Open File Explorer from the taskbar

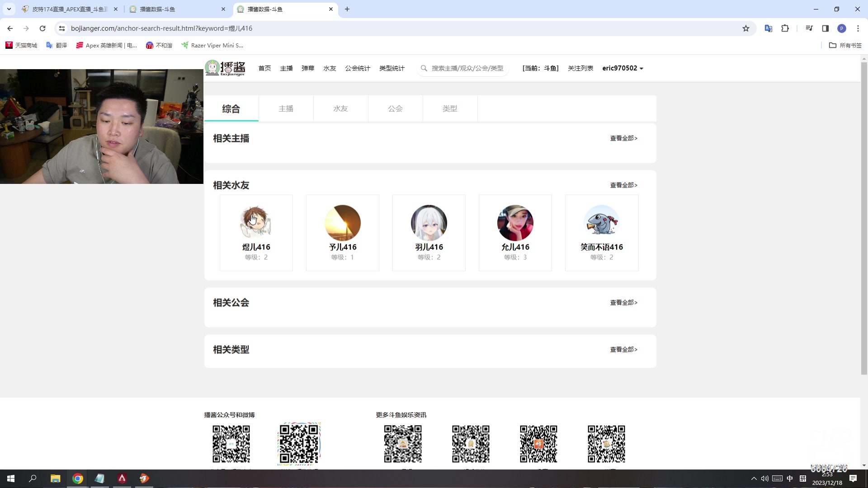55,479
